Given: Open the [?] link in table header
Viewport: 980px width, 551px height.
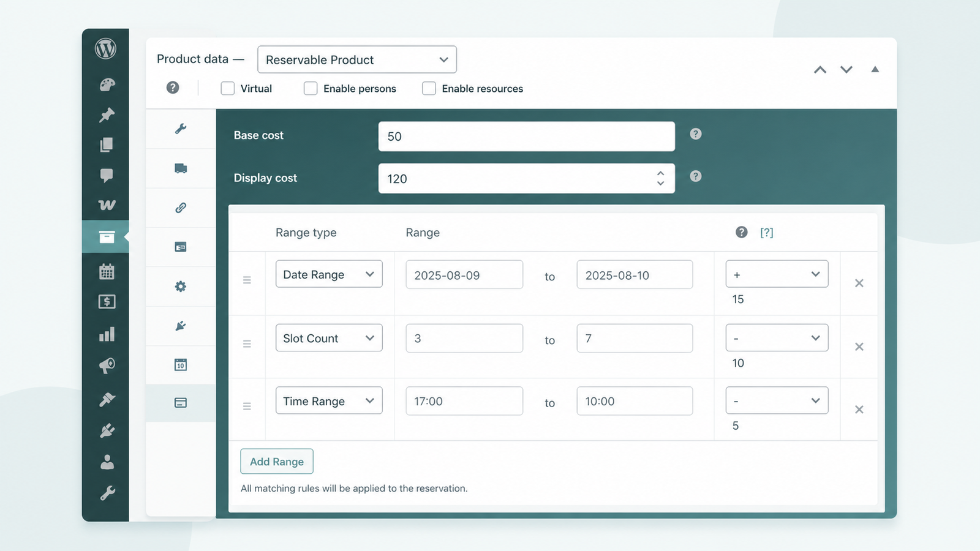Looking at the screenshot, I should (x=767, y=233).
